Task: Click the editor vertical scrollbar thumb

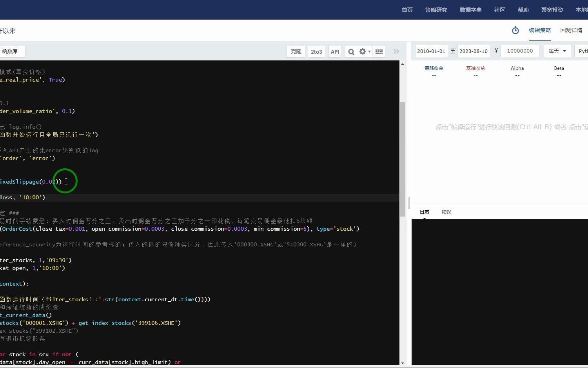Action: click(x=403, y=159)
